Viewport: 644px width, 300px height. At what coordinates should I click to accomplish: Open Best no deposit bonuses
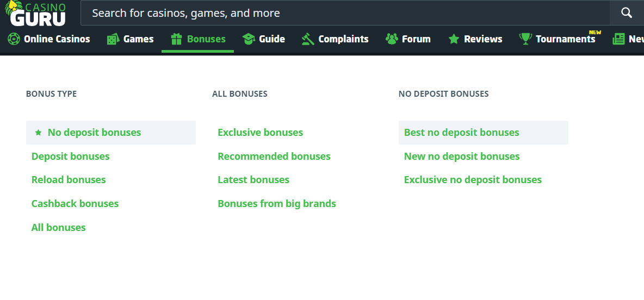[461, 133]
